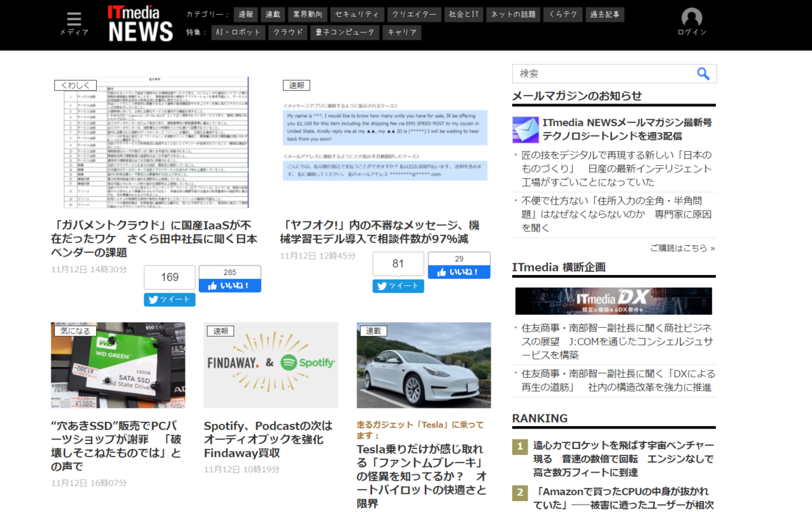Open ranking 1 遠心力でロケット article
812x512 pixels.
coord(623,458)
